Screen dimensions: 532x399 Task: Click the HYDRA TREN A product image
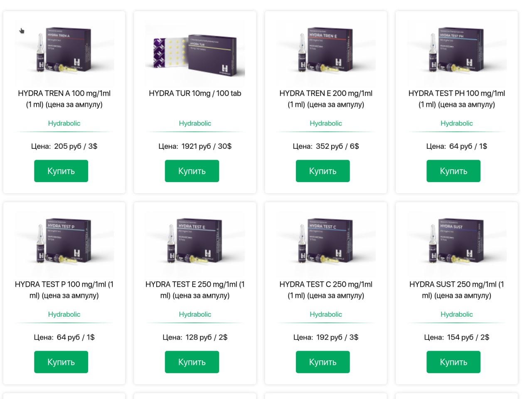coord(64,52)
